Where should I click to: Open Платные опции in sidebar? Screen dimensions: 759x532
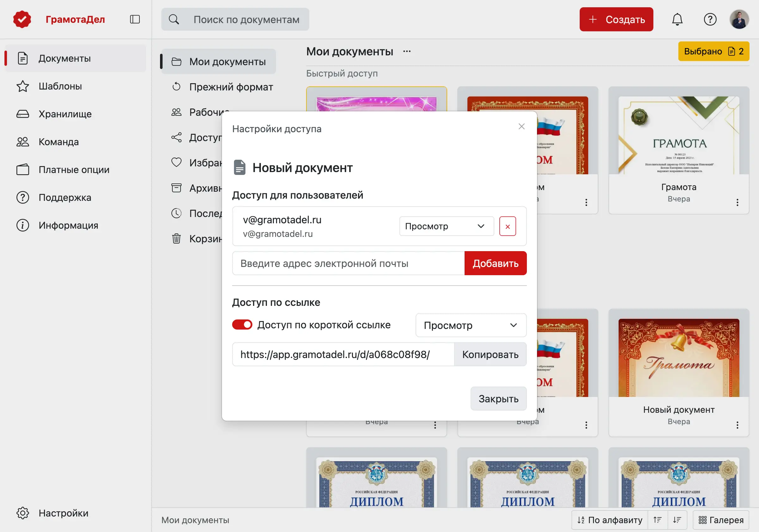click(75, 169)
